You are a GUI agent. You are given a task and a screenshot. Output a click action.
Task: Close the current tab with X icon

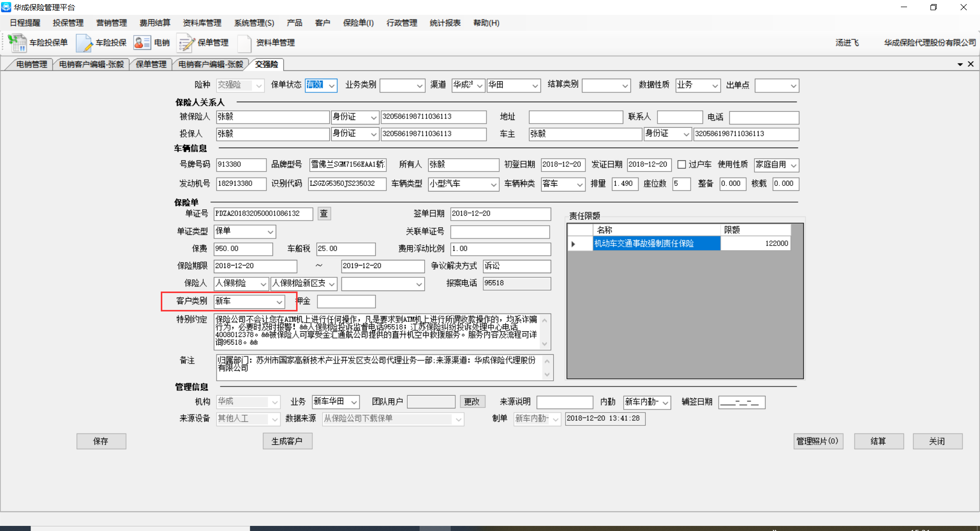[x=971, y=64]
